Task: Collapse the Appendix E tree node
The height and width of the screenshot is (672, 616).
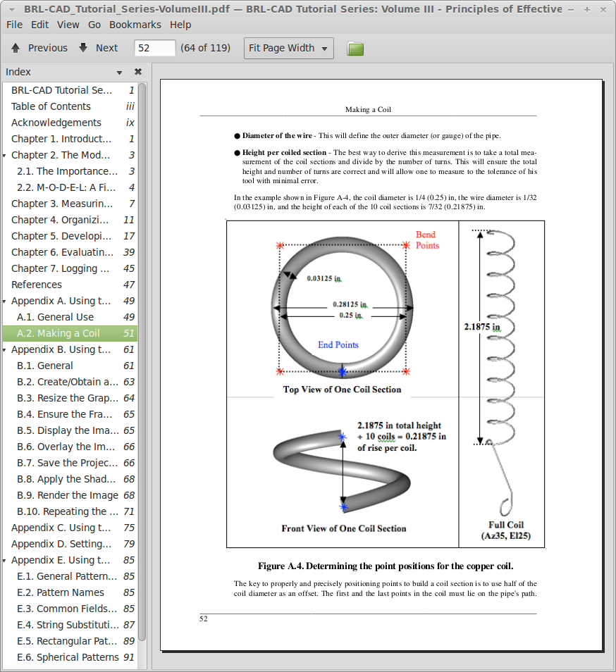Action: coord(5,560)
